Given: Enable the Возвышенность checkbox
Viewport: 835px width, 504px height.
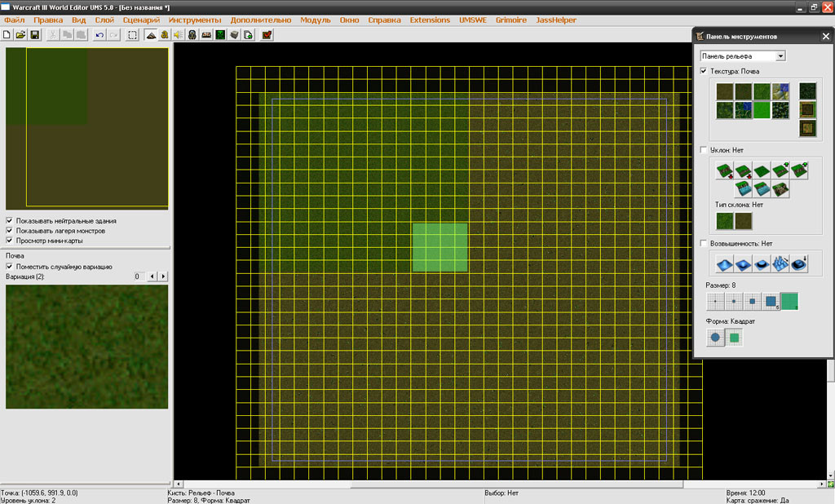Looking at the screenshot, I should point(704,244).
